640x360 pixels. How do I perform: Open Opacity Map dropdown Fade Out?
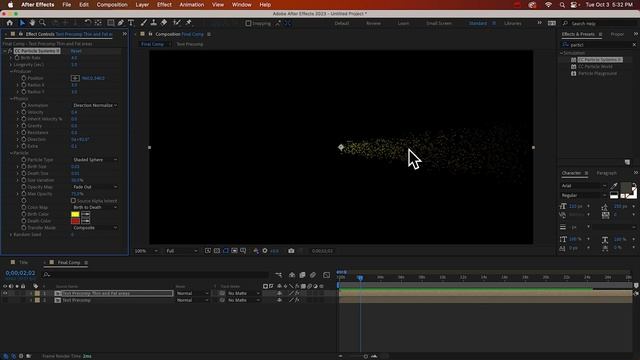coord(95,187)
